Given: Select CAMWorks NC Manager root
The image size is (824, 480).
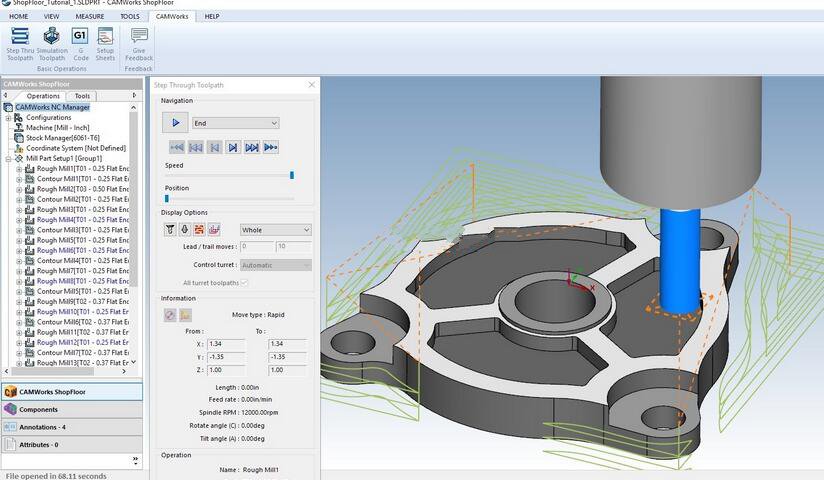Looking at the screenshot, I should (x=52, y=107).
